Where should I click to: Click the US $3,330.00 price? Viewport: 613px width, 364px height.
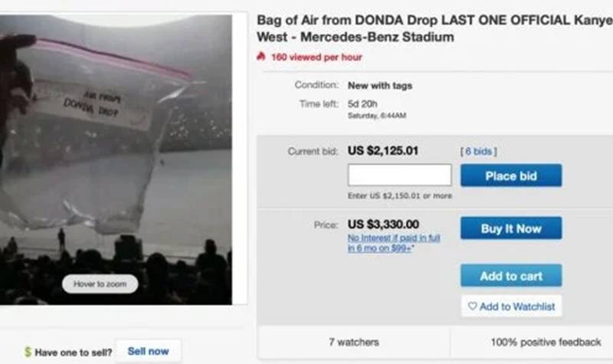coord(383,225)
